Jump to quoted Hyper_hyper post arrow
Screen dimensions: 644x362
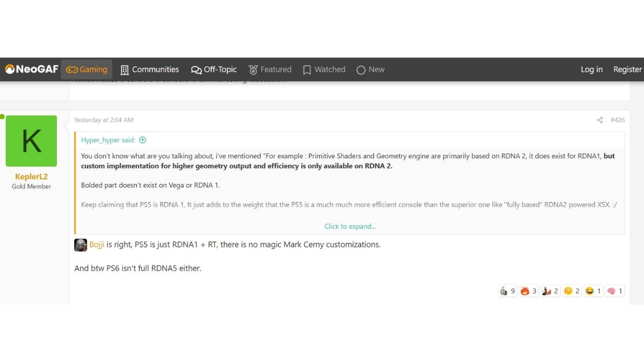coord(142,140)
